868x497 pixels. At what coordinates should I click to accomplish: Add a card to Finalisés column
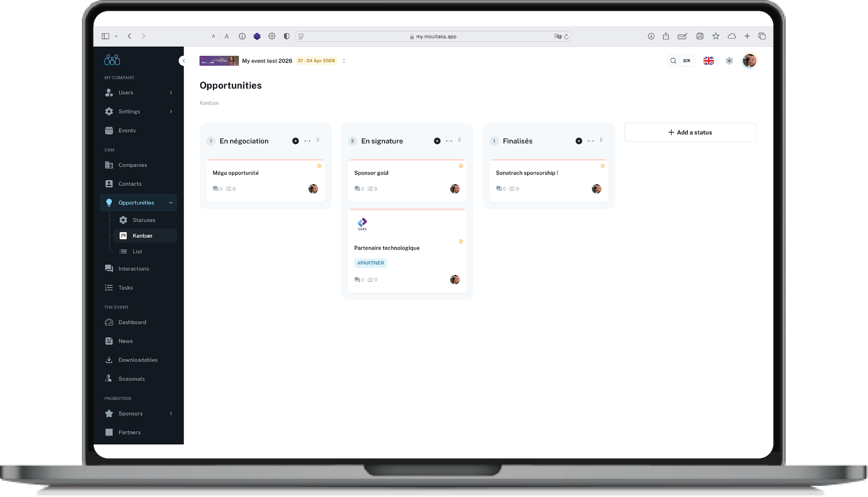point(579,141)
